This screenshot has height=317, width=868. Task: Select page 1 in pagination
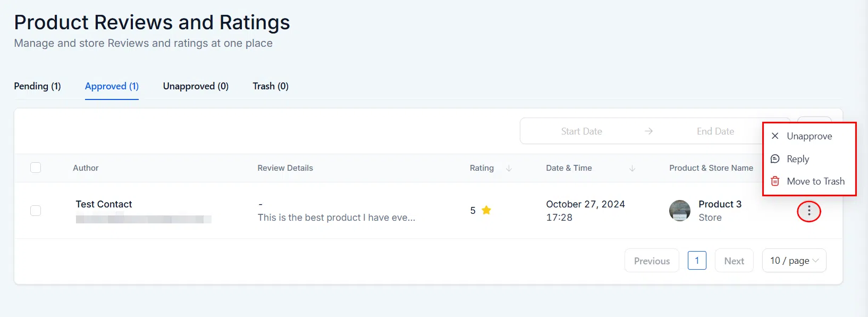697,261
